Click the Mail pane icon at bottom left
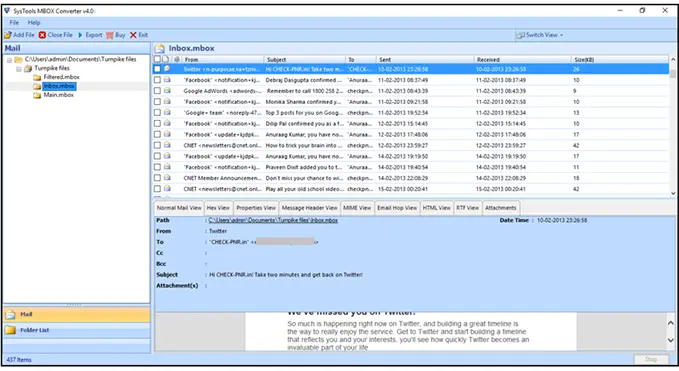The width and height of the screenshot is (679, 371). tap(10, 314)
